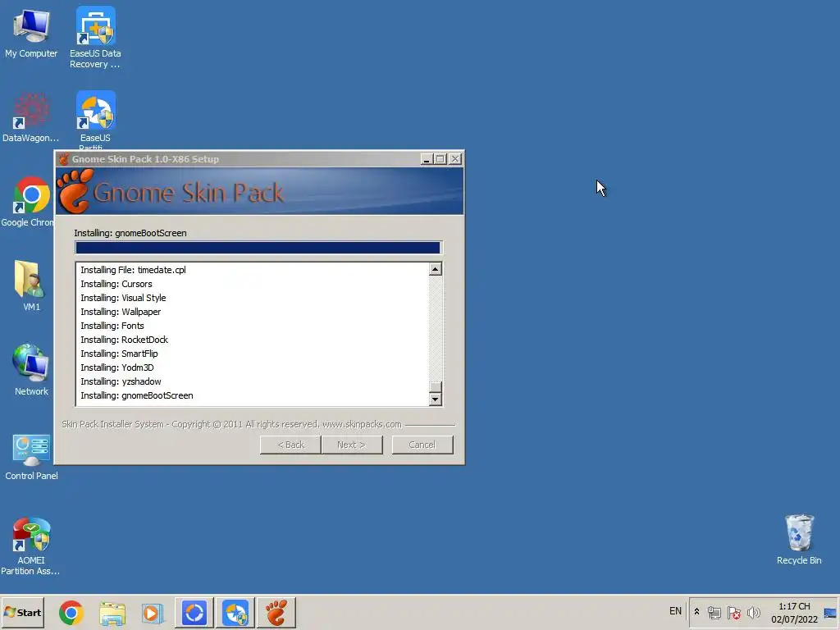This screenshot has width=840, height=630.
Task: Switch to Gnome Skin Pack taskbar item
Action: click(276, 613)
